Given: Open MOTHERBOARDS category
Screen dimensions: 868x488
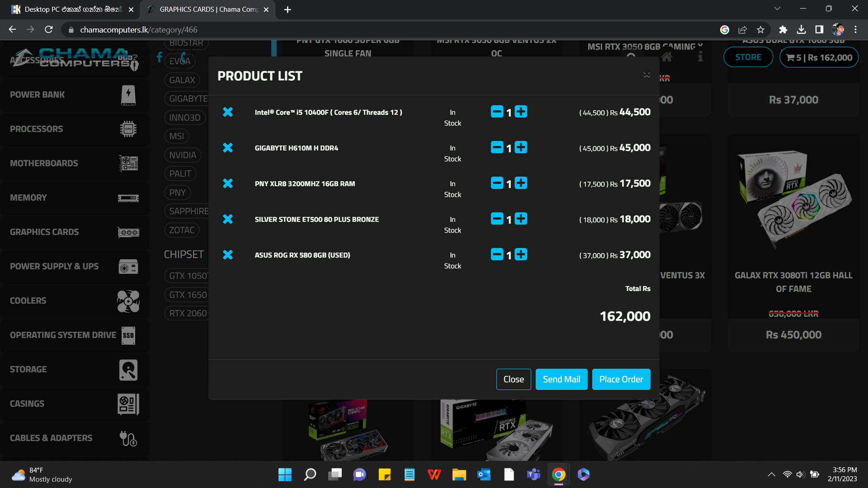Looking at the screenshot, I should [75, 164].
